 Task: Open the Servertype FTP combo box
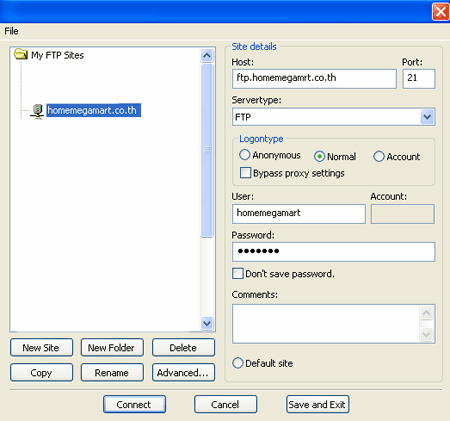(x=333, y=117)
